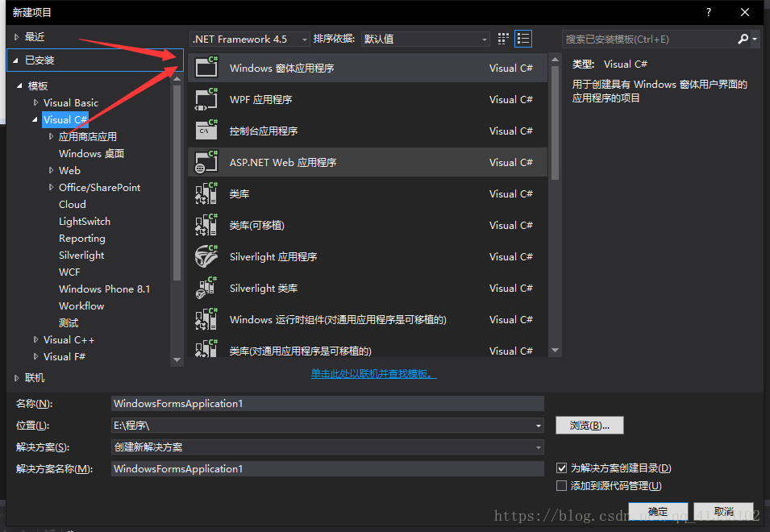Select Windows Phone 8.1 tree item
The width and height of the screenshot is (770, 532).
(x=104, y=289)
